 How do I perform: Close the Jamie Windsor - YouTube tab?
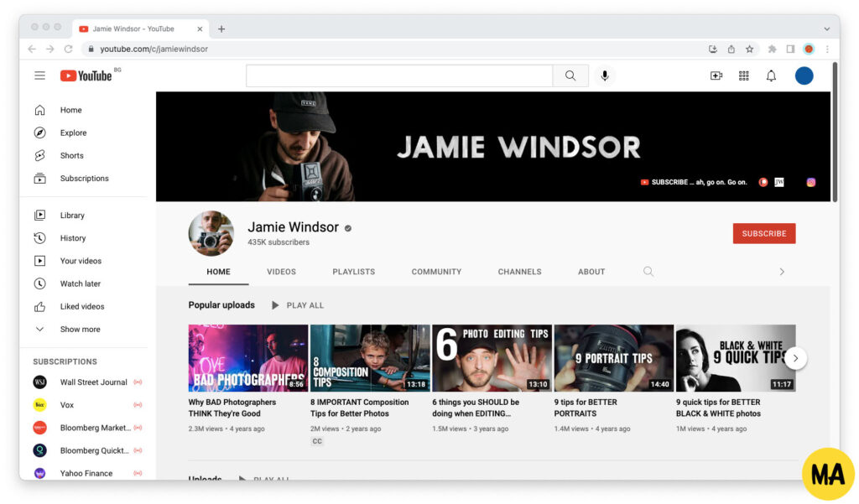(200, 29)
